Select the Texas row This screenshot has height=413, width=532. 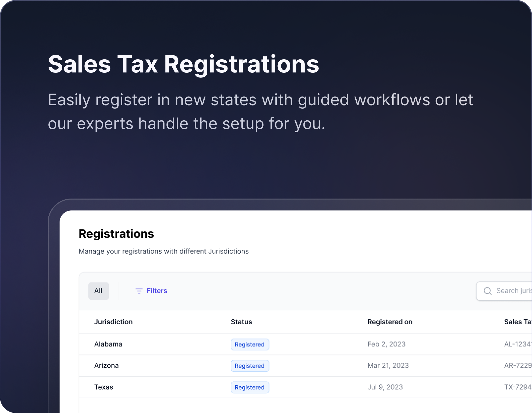click(x=103, y=387)
